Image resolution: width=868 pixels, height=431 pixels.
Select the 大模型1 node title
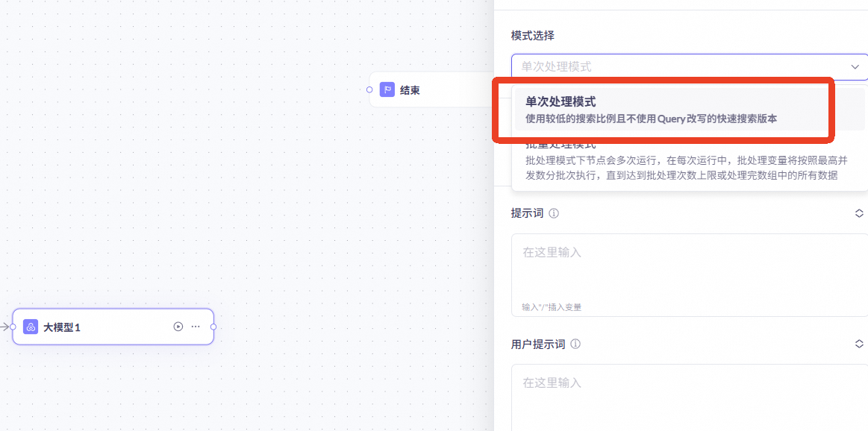pyautogui.click(x=62, y=327)
